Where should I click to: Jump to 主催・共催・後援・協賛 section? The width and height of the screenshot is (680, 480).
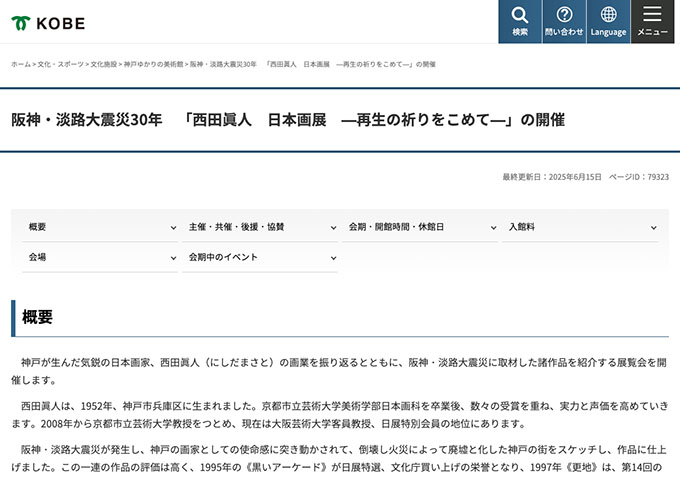260,227
